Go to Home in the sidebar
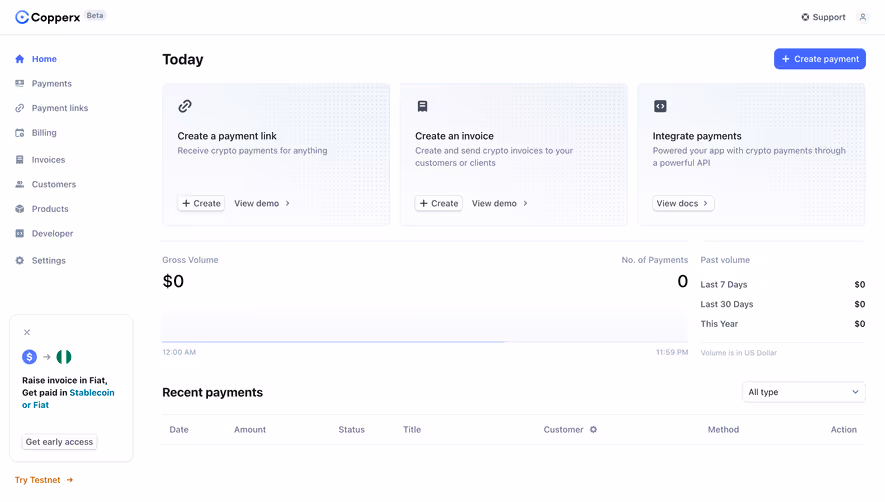Image resolution: width=885 pixels, height=502 pixels. [44, 59]
